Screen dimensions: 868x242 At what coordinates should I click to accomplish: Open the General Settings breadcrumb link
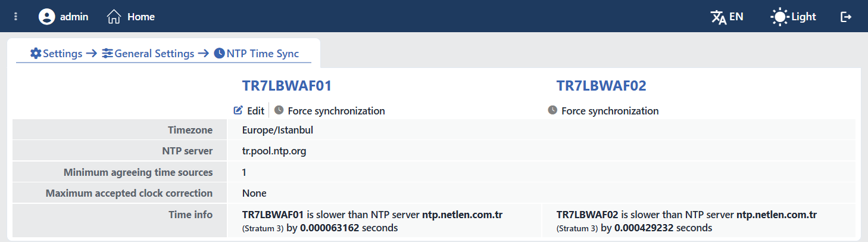tap(154, 53)
